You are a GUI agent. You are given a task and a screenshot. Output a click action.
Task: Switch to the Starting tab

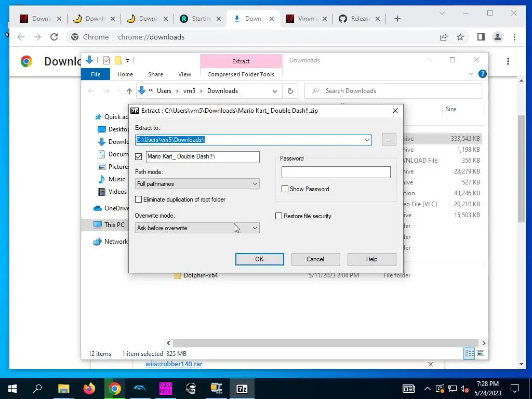coord(200,19)
